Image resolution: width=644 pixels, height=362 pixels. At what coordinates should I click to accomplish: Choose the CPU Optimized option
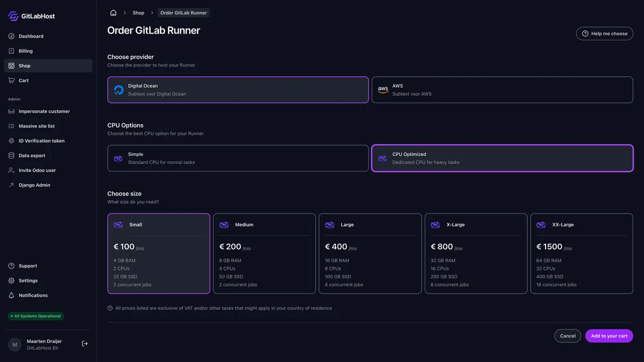click(502, 158)
